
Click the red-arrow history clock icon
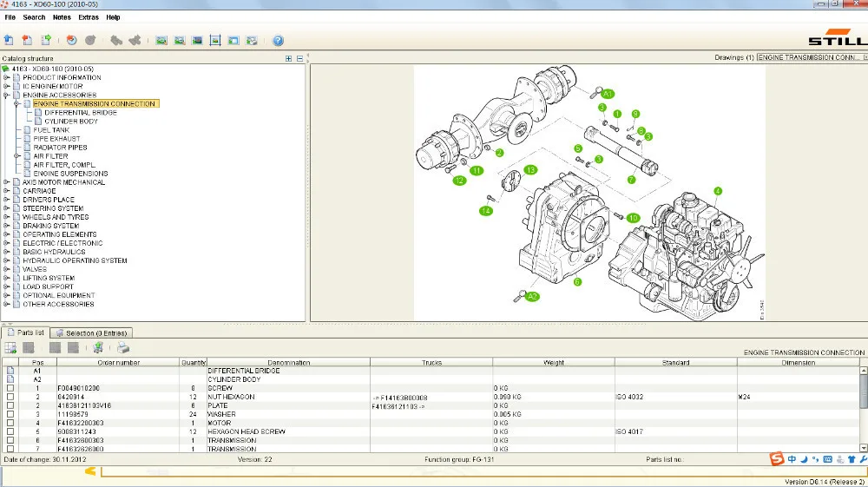pyautogui.click(x=71, y=40)
